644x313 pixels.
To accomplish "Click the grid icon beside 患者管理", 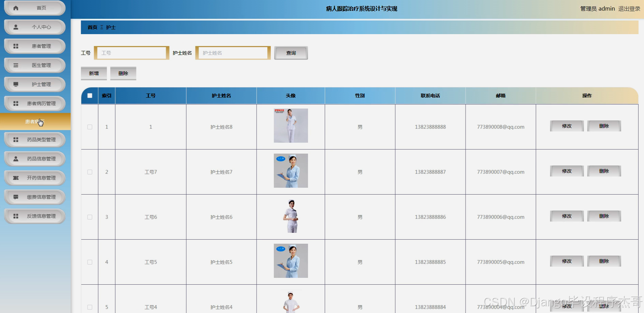I will point(16,46).
